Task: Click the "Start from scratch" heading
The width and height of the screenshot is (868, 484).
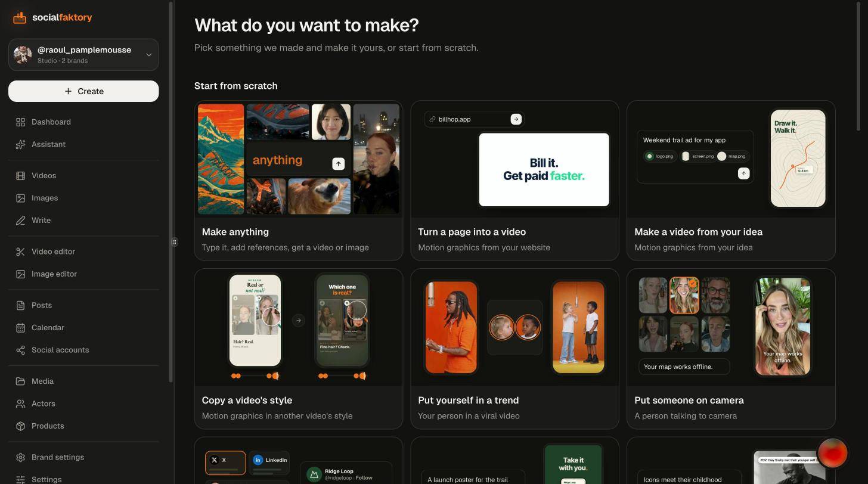Action: tap(235, 86)
